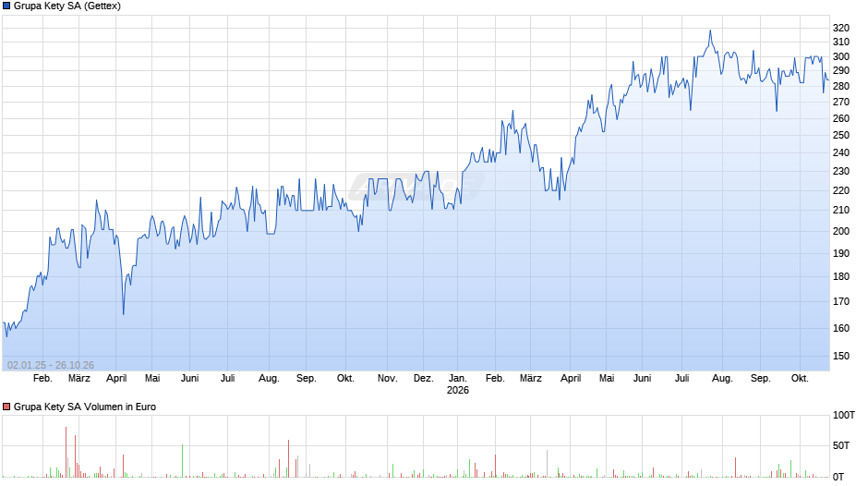Click the 160 price axis label
This screenshot has width=868, height=486.
841,329
